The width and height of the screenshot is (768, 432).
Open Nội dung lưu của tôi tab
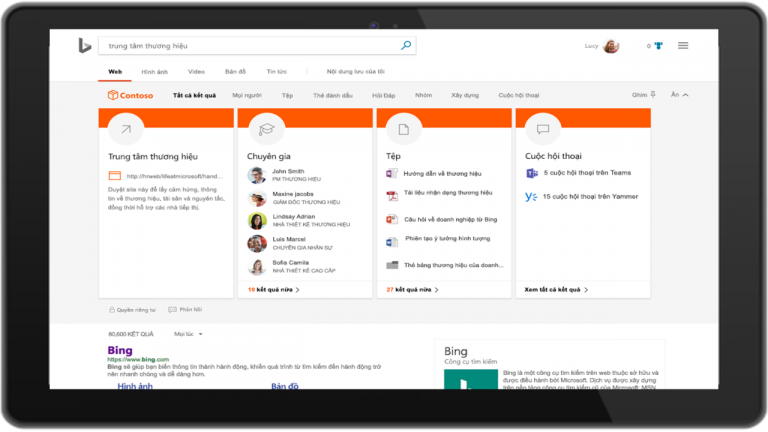pyautogui.click(x=356, y=72)
